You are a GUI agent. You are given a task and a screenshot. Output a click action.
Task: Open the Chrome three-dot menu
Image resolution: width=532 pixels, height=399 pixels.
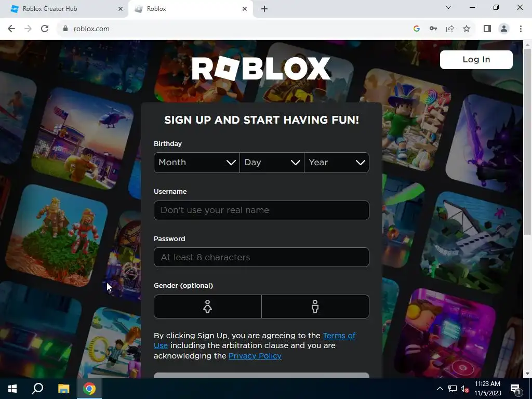pyautogui.click(x=521, y=29)
